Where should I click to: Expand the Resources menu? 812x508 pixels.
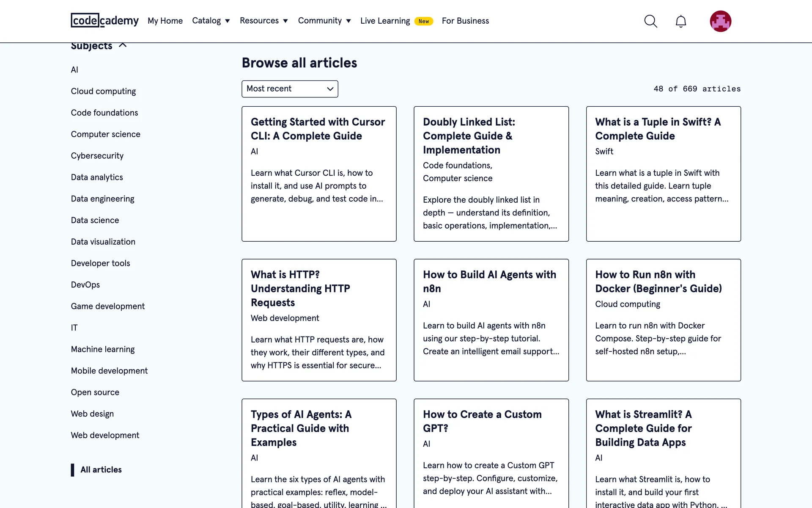pyautogui.click(x=263, y=21)
